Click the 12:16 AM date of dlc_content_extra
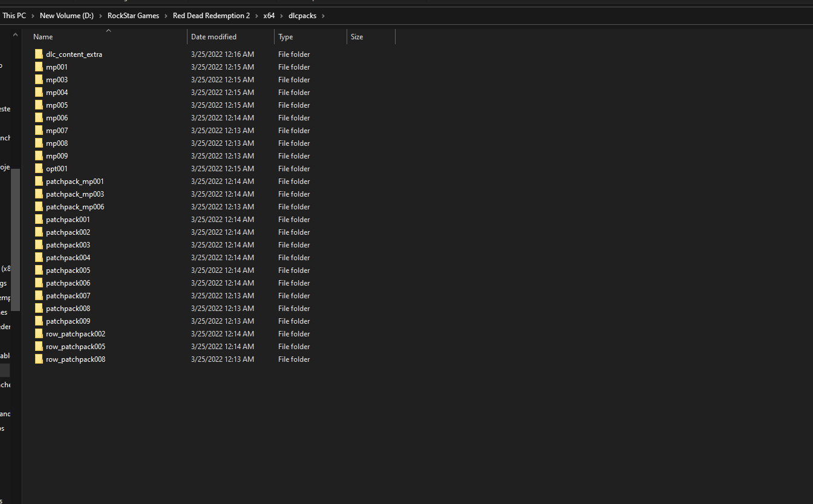This screenshot has height=504, width=813. (223, 54)
